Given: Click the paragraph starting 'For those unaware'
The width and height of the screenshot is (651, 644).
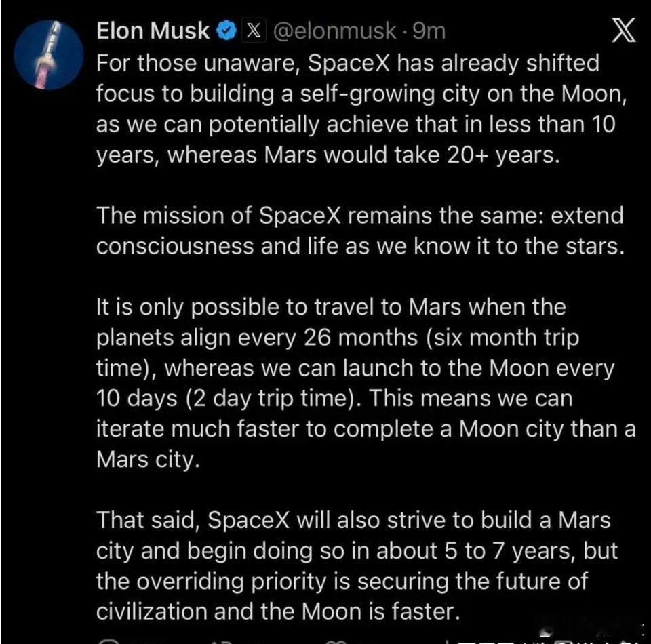Looking at the screenshot, I should click(x=361, y=109).
